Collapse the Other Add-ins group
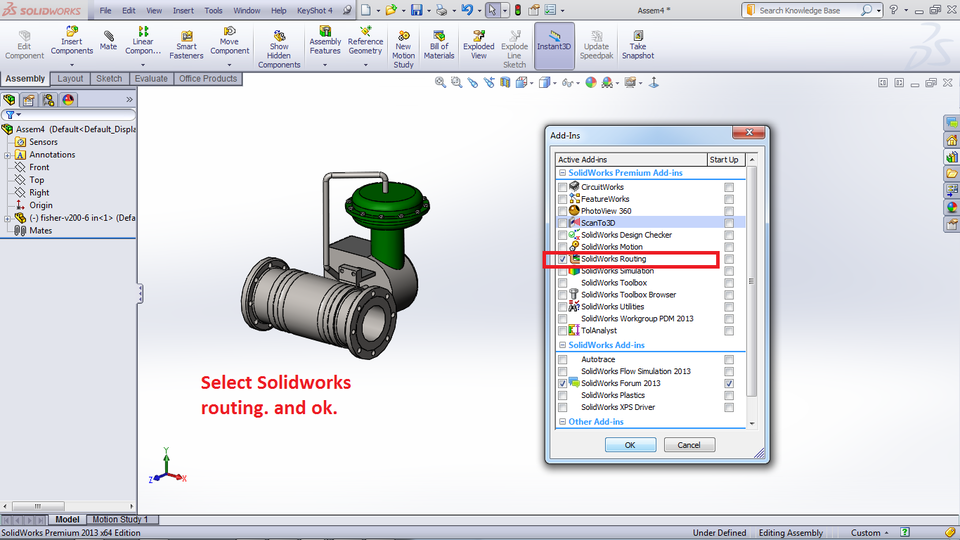The image size is (960, 540). click(x=562, y=422)
